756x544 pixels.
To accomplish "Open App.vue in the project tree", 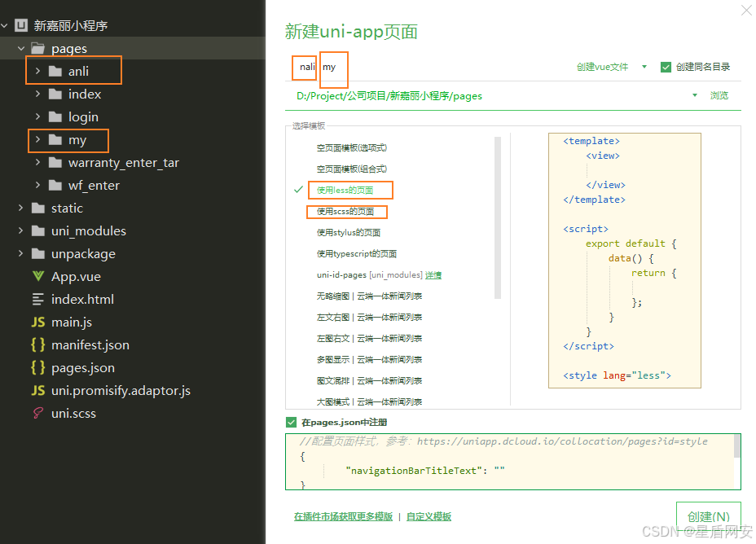I will click(x=77, y=277).
